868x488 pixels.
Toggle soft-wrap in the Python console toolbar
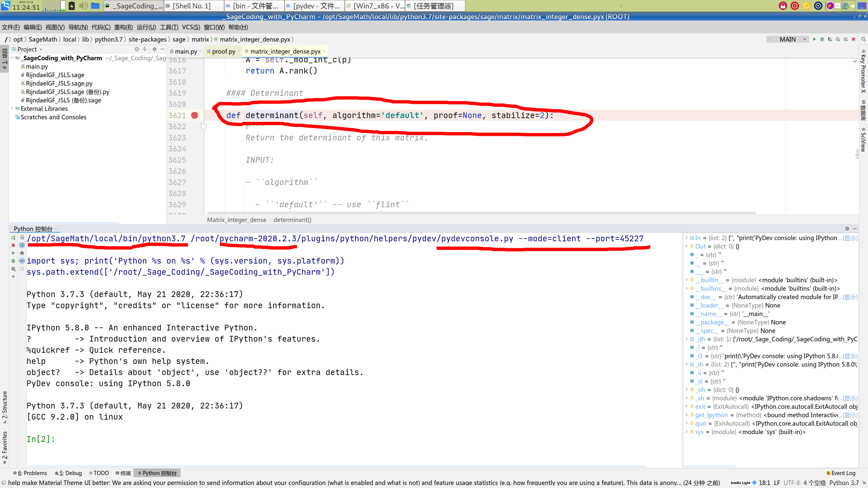tap(22, 238)
